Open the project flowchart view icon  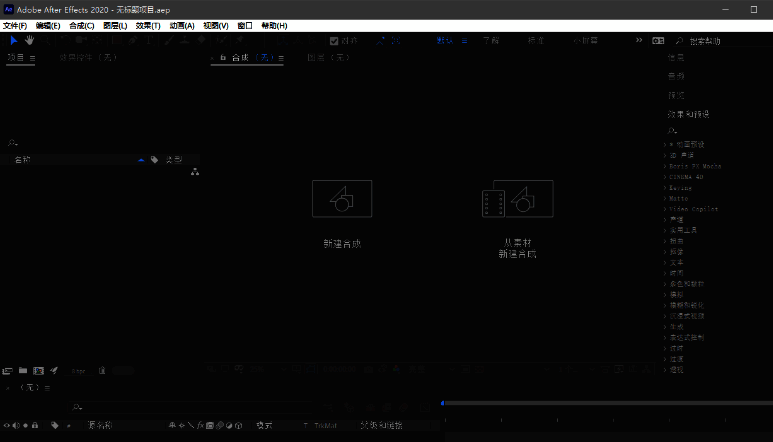(x=195, y=171)
